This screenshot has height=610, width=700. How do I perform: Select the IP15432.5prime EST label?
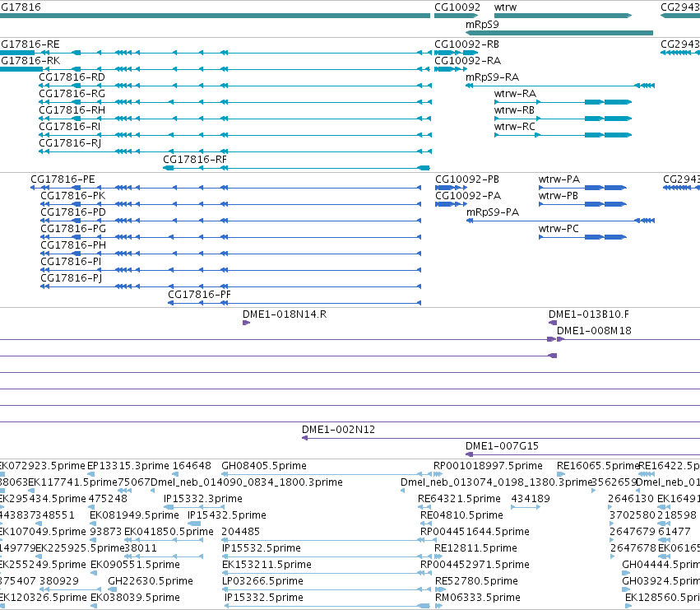click(x=227, y=515)
